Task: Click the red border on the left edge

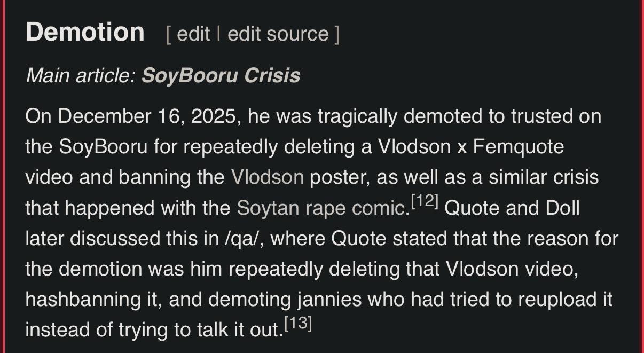Action: pyautogui.click(x=2, y=176)
